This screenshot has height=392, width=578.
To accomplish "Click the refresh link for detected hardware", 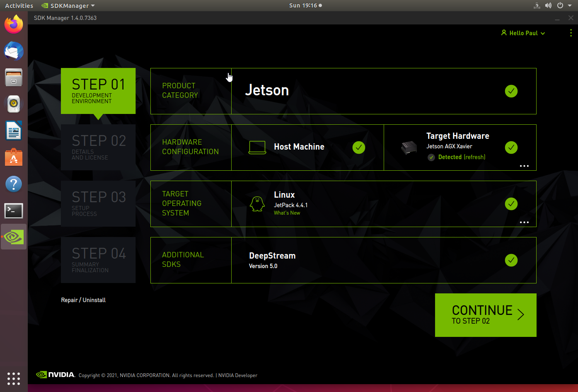I will pos(474,157).
